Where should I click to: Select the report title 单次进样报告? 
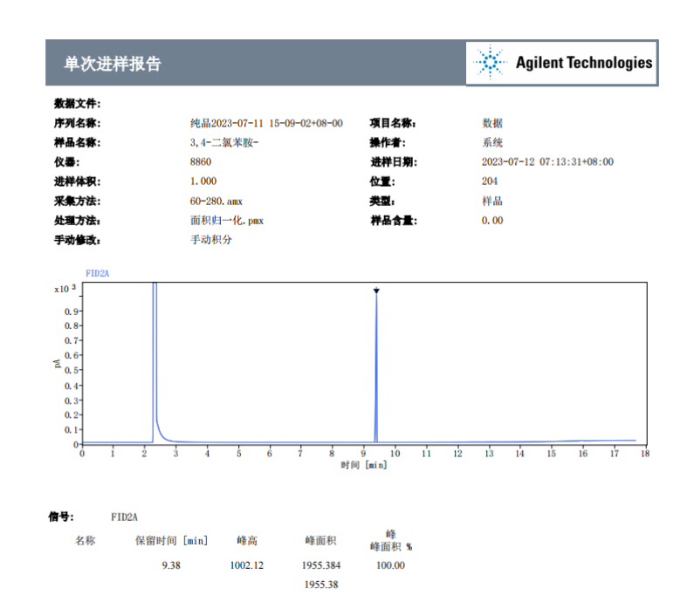pyautogui.click(x=113, y=64)
